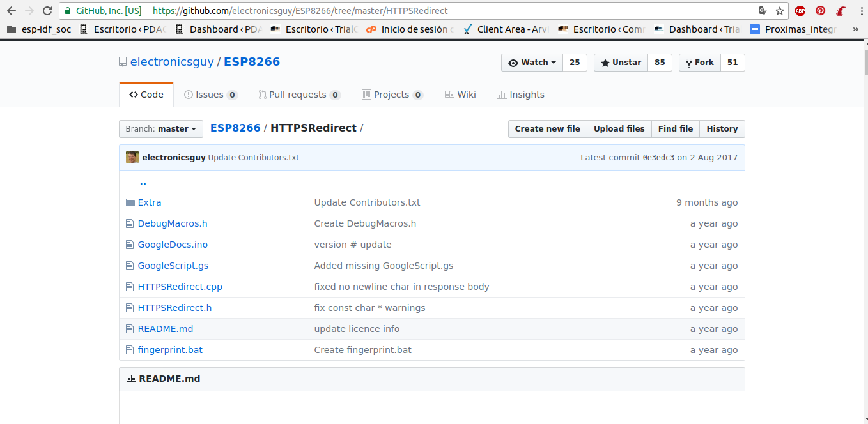Viewport: 868px width, 424px height.
Task: Open the Inicio de sesión bookmark
Action: 410,29
